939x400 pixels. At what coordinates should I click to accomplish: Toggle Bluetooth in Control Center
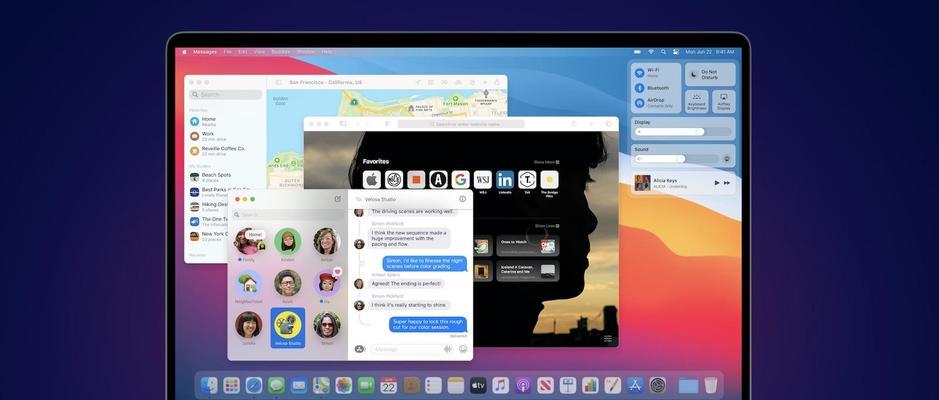640,88
